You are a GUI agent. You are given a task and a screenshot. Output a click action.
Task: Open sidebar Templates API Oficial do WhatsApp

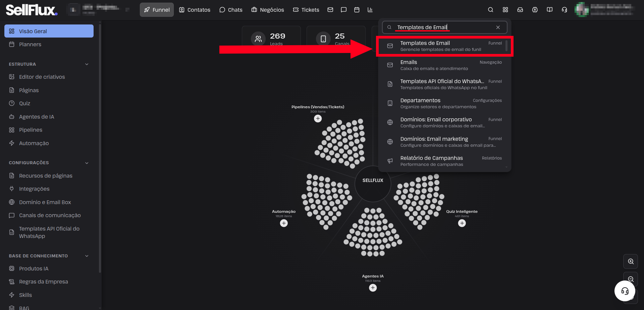[49, 232]
